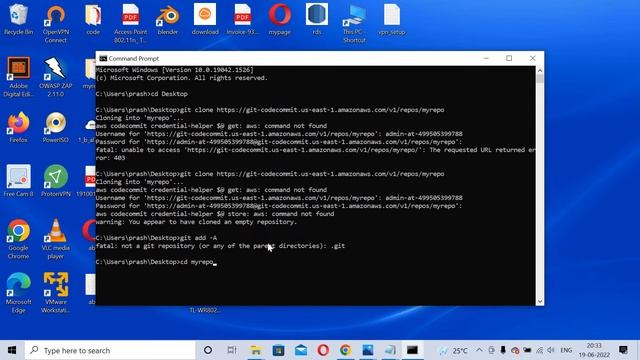
Task: Select the OWASP ZAP 2.11.0 desktop icon
Action: coord(56,77)
